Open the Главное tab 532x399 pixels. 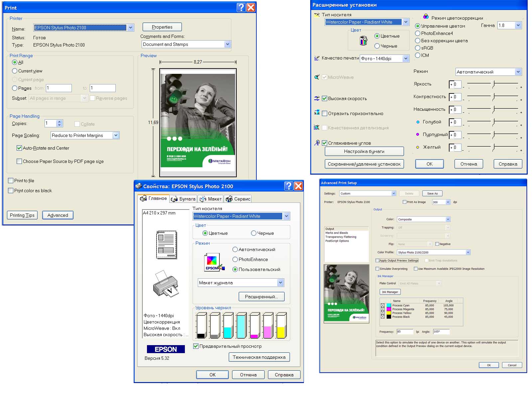(154, 198)
